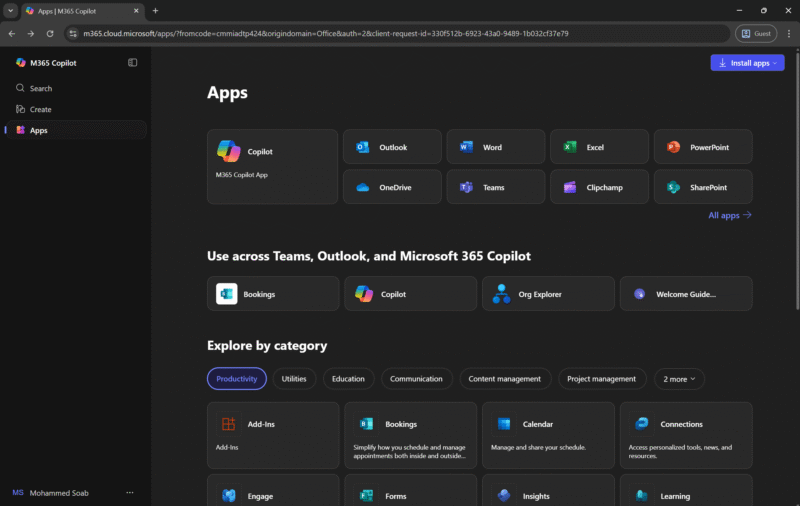Click the page vertical scrollbar
This screenshot has width=800, height=506.
coord(797,179)
